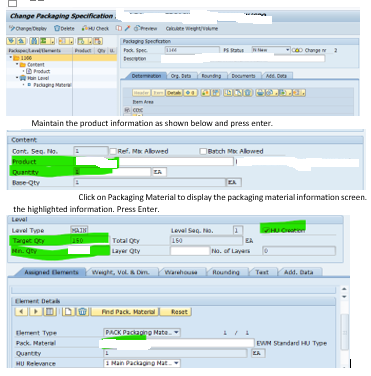Run the HU Check toolbar button
The width and height of the screenshot is (371, 376).
(96, 28)
